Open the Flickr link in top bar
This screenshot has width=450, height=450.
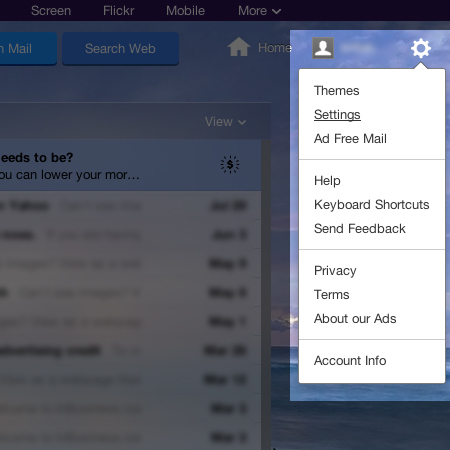click(x=119, y=11)
